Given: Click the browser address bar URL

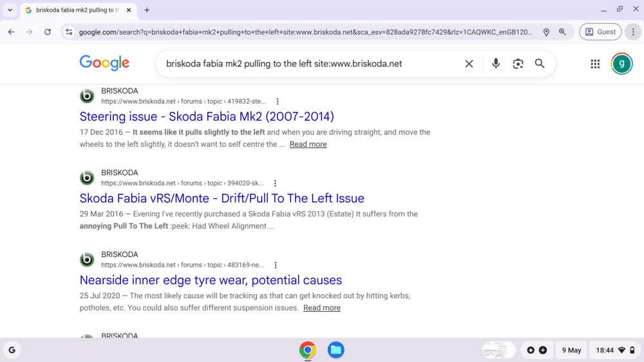Looking at the screenshot, I should click(x=305, y=32).
